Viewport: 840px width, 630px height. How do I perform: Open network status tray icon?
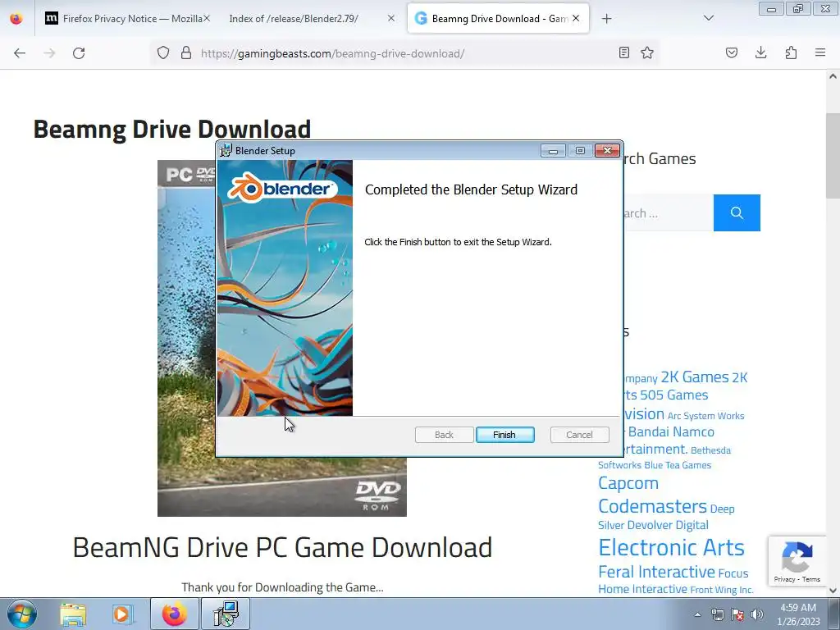tap(717, 614)
